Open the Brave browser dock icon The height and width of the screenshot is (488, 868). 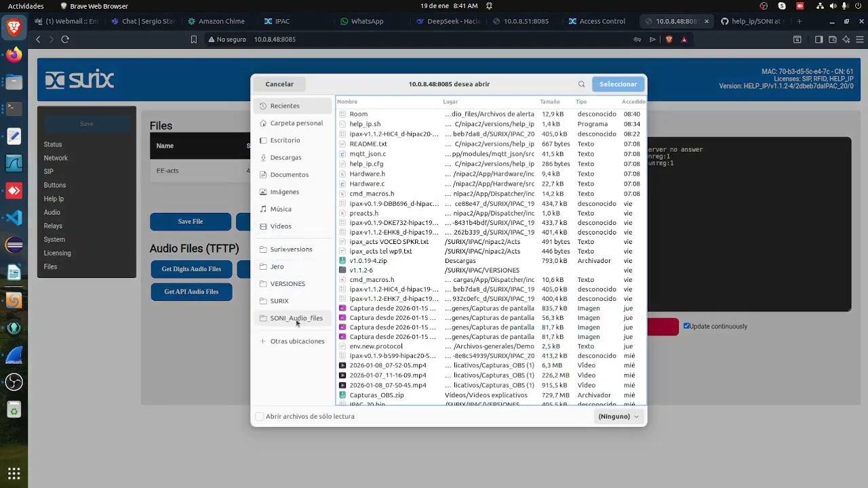tap(14, 27)
